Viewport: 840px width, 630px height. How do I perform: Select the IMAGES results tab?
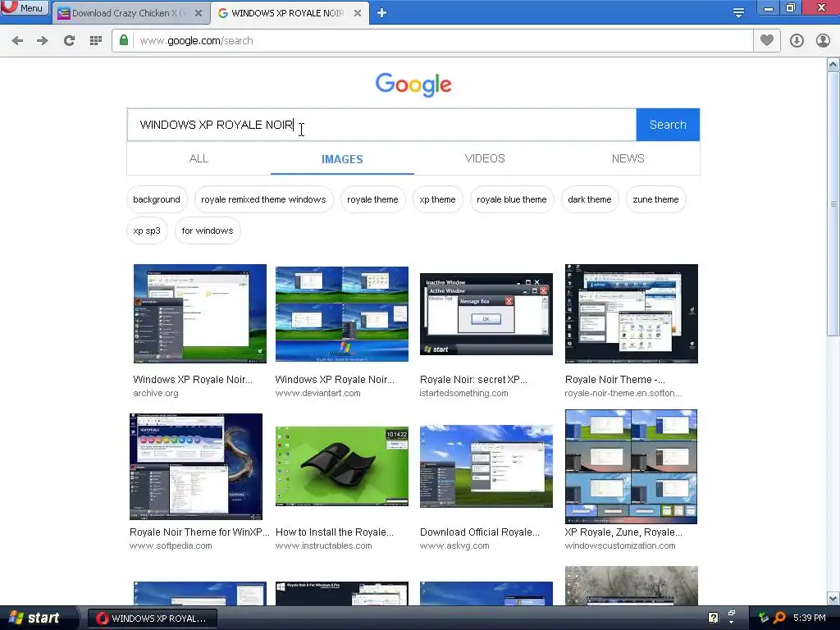coord(342,159)
